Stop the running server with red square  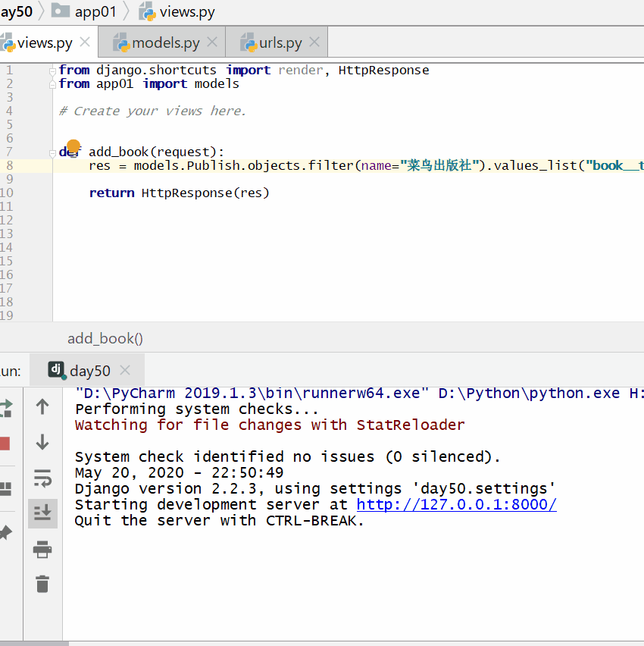(x=5, y=443)
